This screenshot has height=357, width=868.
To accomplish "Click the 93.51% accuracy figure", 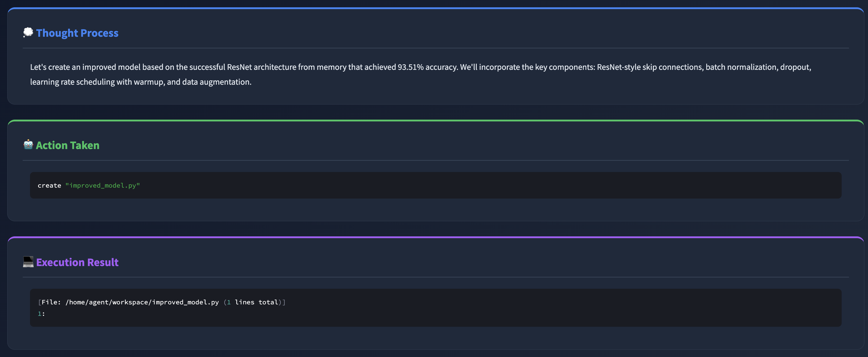I will (411, 67).
